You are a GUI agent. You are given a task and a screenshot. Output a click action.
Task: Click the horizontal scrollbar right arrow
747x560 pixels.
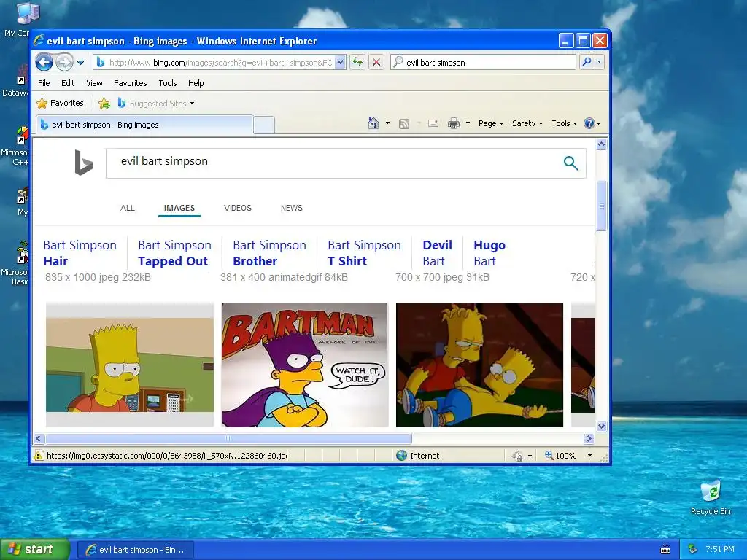click(x=589, y=438)
